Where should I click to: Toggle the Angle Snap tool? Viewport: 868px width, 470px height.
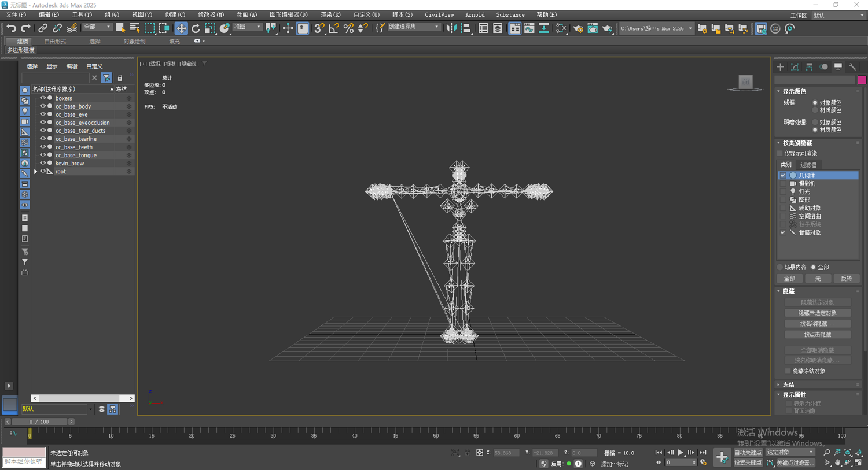(334, 28)
